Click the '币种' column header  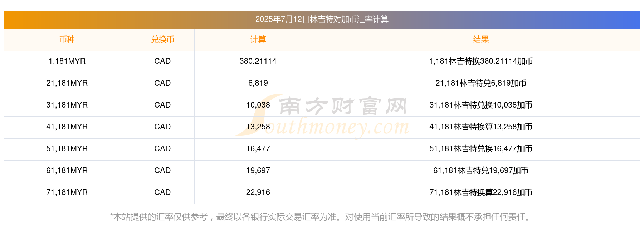pos(67,39)
